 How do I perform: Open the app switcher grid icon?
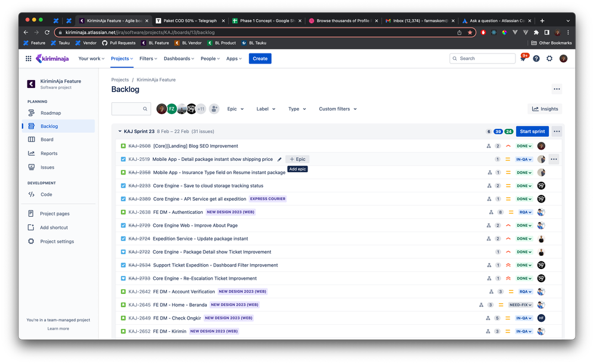click(x=29, y=59)
